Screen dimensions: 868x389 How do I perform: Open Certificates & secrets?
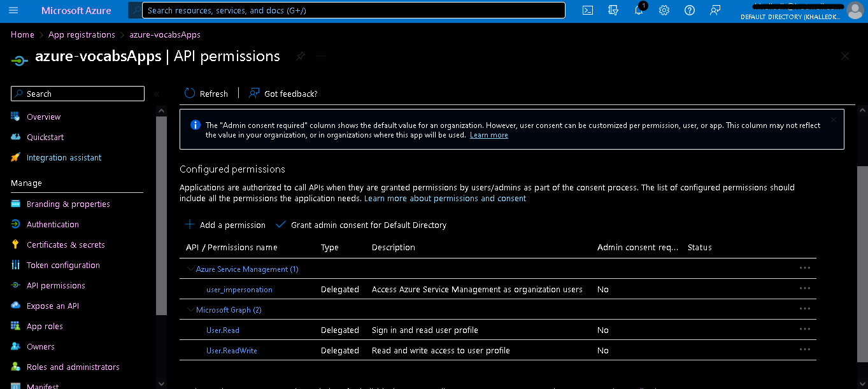pyautogui.click(x=66, y=244)
